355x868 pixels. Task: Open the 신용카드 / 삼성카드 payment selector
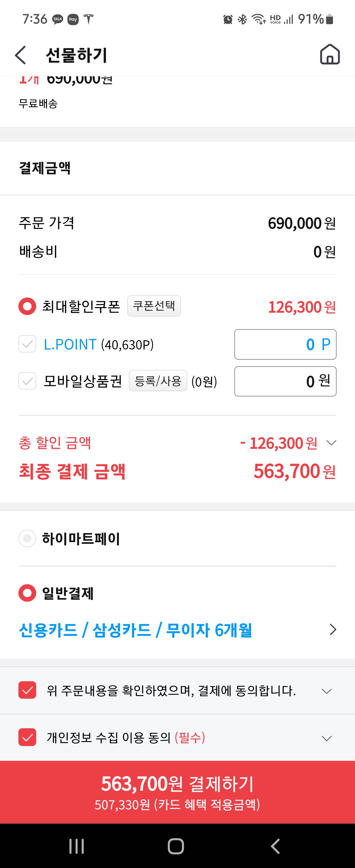tap(332, 629)
